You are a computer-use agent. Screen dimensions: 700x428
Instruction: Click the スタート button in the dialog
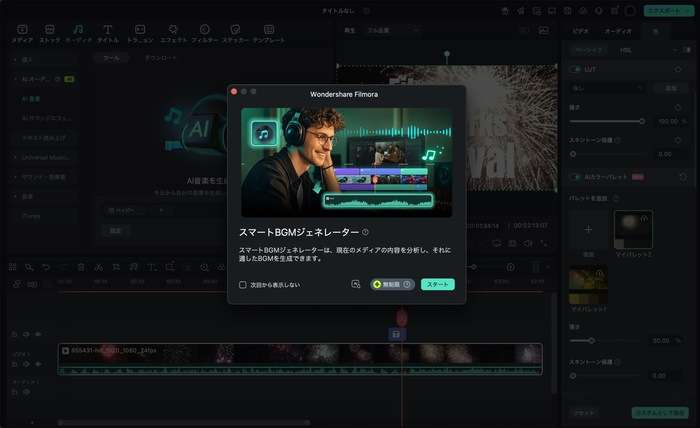[x=438, y=284]
